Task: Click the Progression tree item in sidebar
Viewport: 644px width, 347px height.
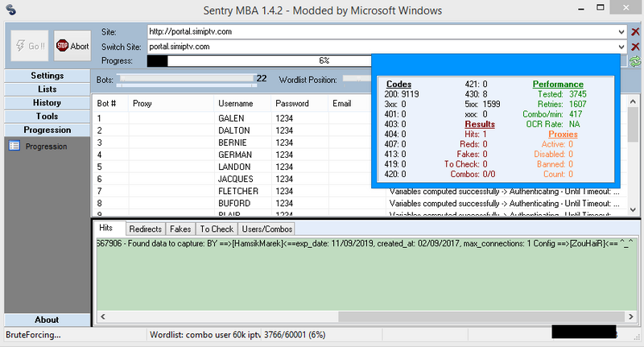Action: [46, 147]
